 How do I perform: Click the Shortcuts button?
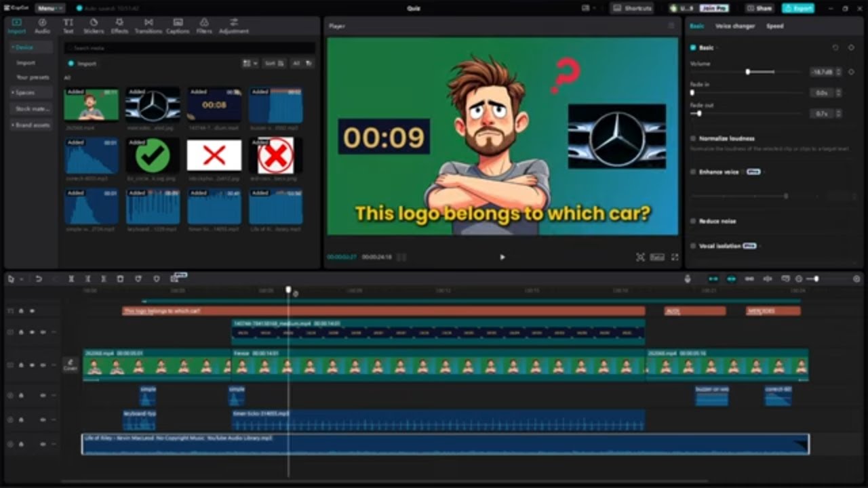tap(632, 8)
